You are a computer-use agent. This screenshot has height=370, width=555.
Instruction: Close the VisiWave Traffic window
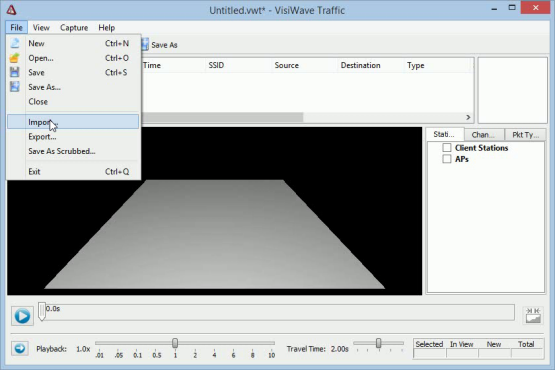pyautogui.click(x=536, y=8)
